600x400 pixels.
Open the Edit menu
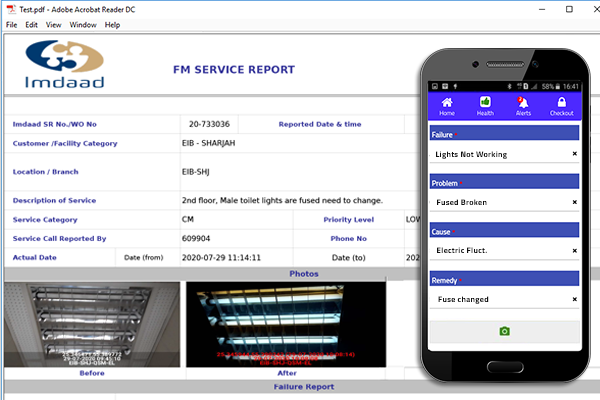[31, 25]
